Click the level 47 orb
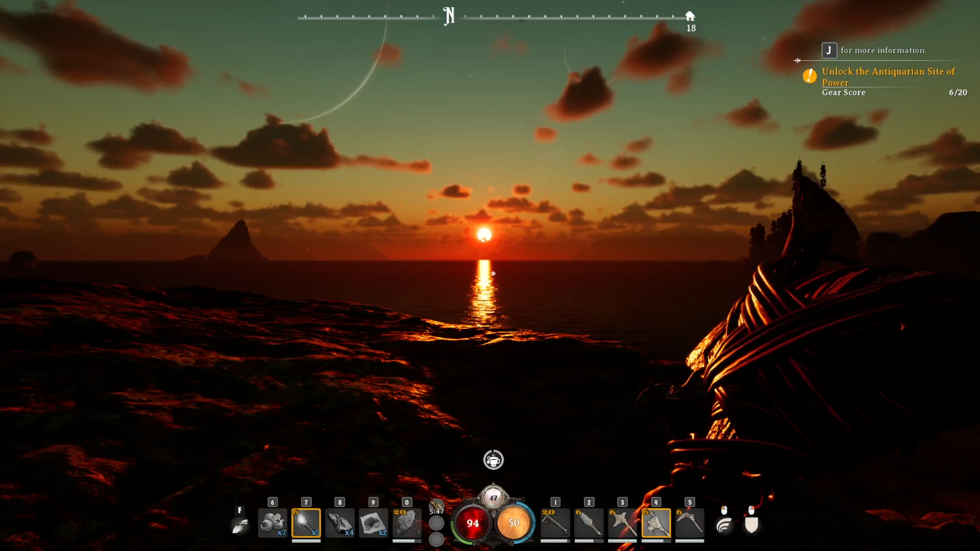Screen dimensions: 980x551 point(493,497)
